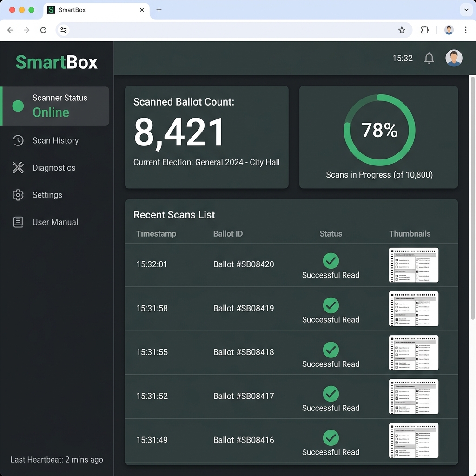Open thumbnail for Ballot #SB08419
The width and height of the screenshot is (476, 476).
coord(413,309)
